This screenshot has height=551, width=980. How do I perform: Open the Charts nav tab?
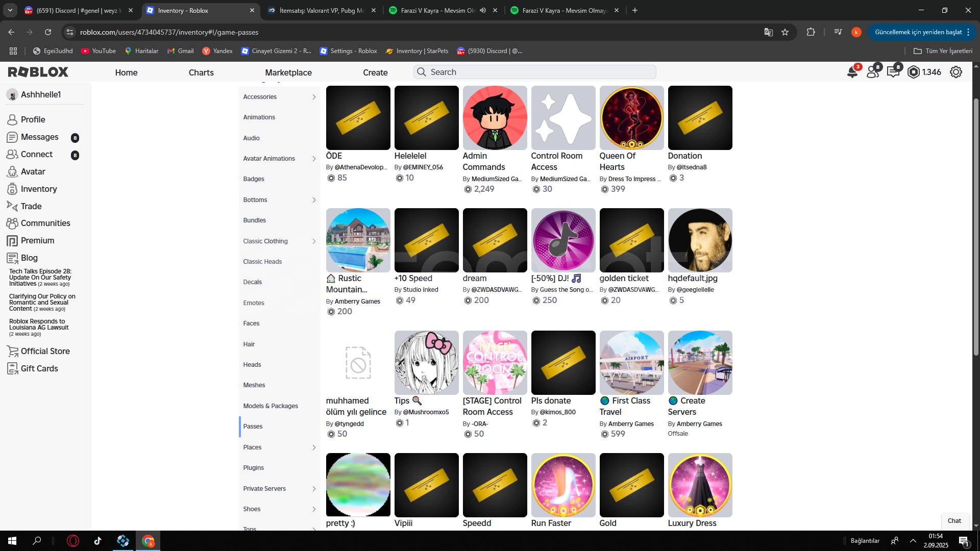click(201, 72)
